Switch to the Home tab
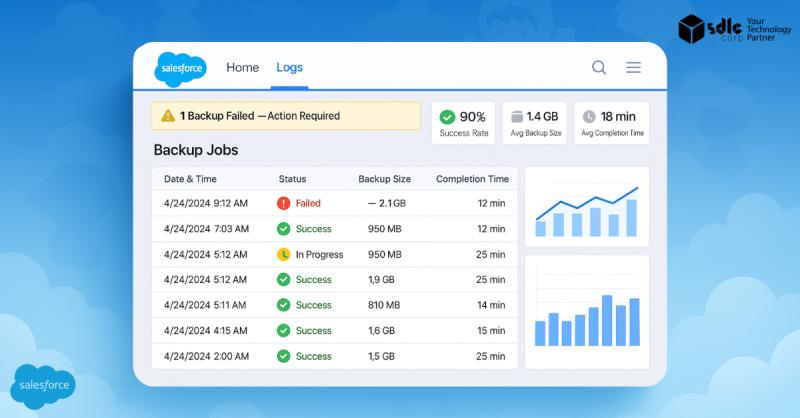The width and height of the screenshot is (800, 418). (242, 68)
